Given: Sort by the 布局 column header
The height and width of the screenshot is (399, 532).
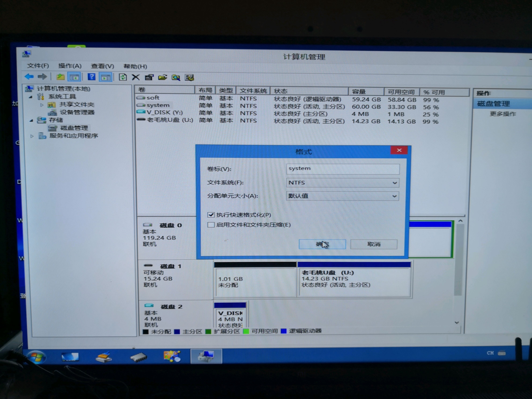Looking at the screenshot, I should 205,90.
